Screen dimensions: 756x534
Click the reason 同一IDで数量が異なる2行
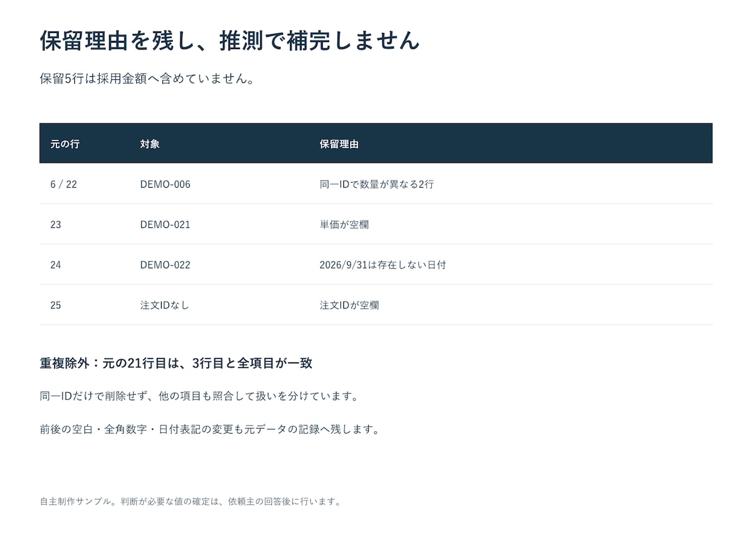pos(377,184)
